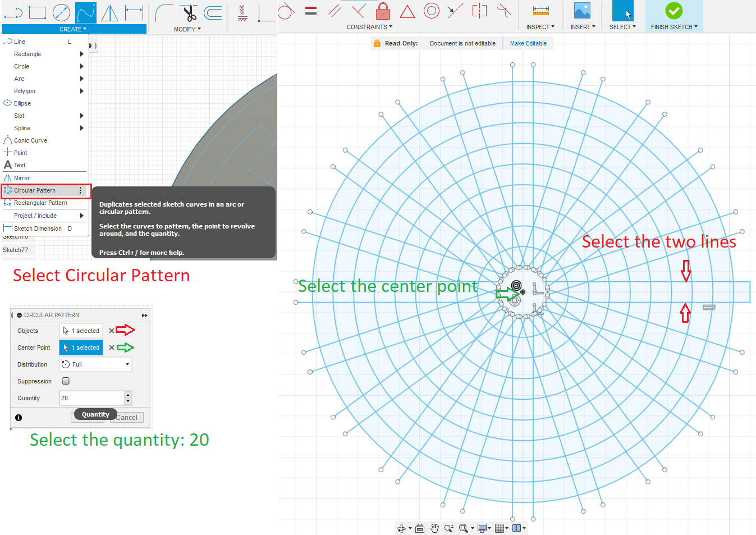This screenshot has width=756, height=535.
Task: Toggle the grid display in the navigation bar
Action: (x=500, y=528)
